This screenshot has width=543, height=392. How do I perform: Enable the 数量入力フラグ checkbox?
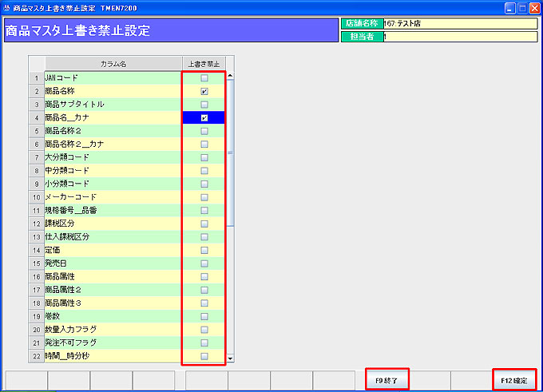click(x=204, y=329)
